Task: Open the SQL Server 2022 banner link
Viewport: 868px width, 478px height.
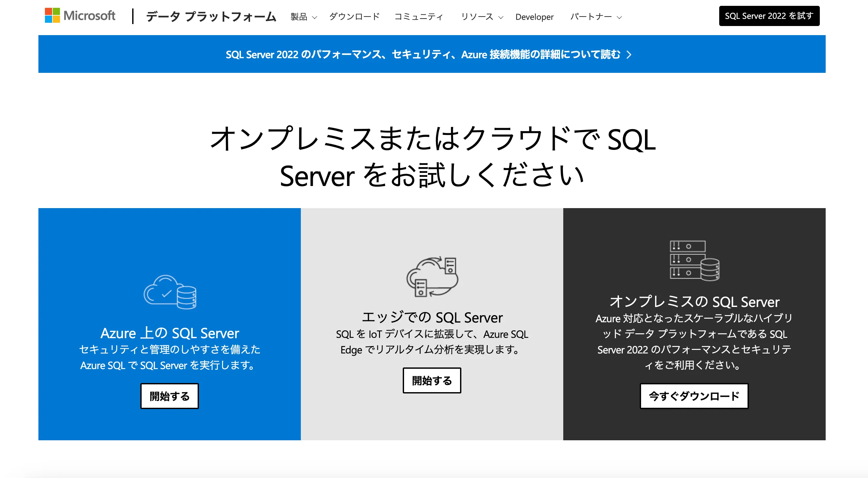Action: point(423,55)
